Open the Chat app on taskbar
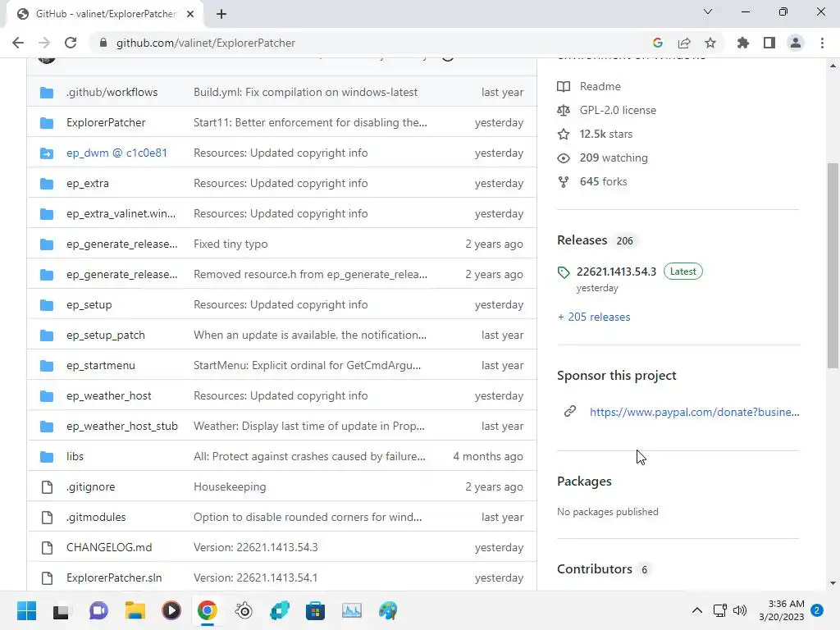The image size is (840, 630). pos(98,610)
